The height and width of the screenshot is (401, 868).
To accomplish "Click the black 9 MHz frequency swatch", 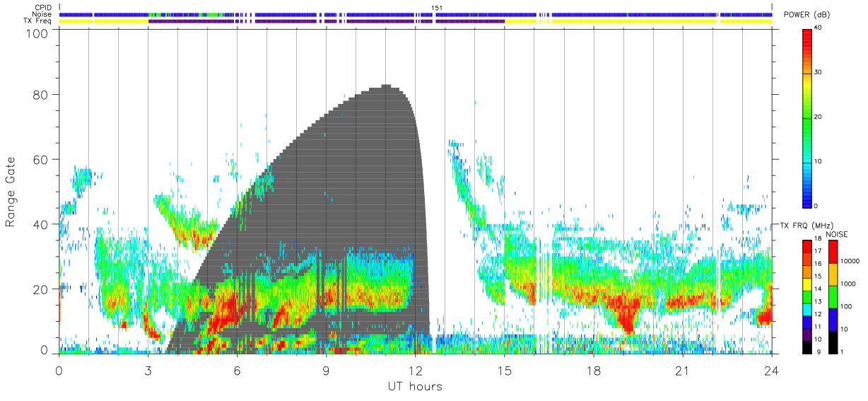I will tap(807, 347).
